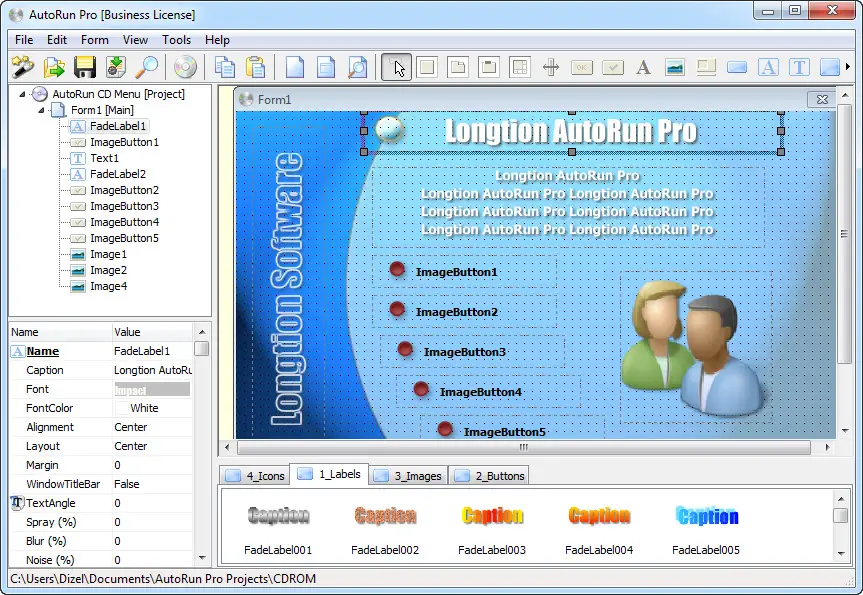Viewport: 863px width, 595px height.
Task: Click ImageButton2 on the form canvas
Action: [x=465, y=312]
